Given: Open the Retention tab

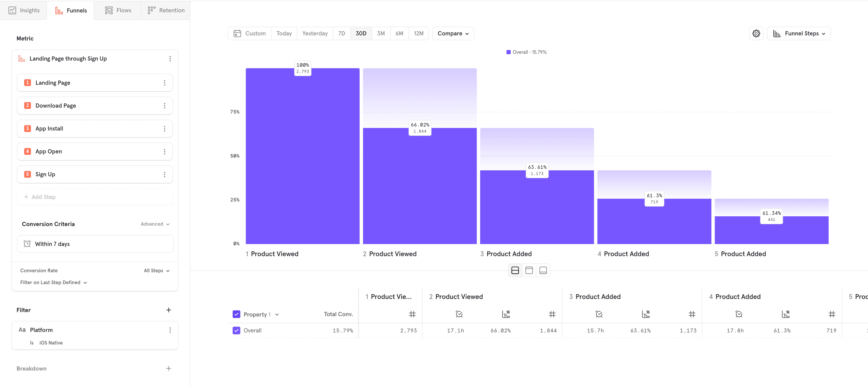Looking at the screenshot, I should click(166, 10).
